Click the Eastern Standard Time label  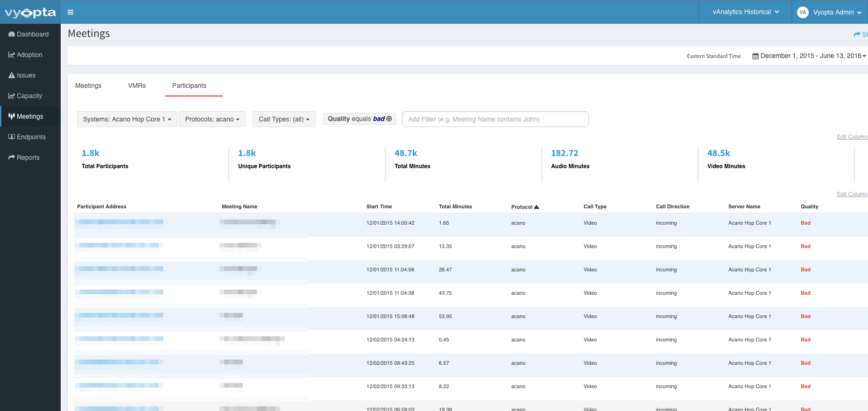tap(713, 56)
